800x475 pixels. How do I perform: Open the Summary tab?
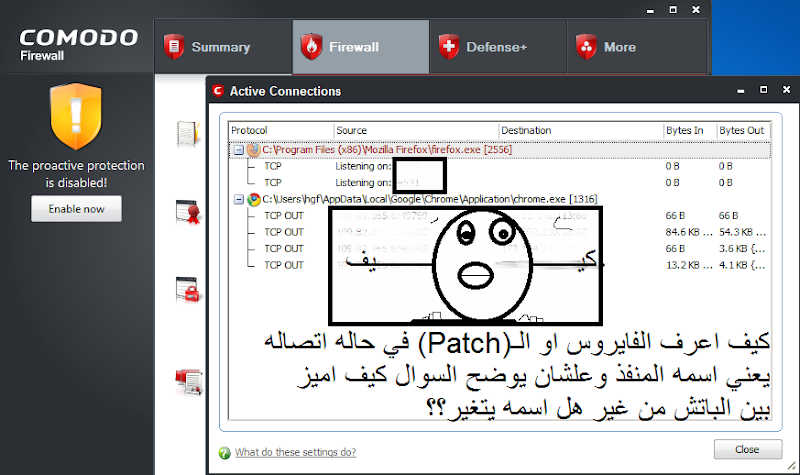[x=223, y=46]
